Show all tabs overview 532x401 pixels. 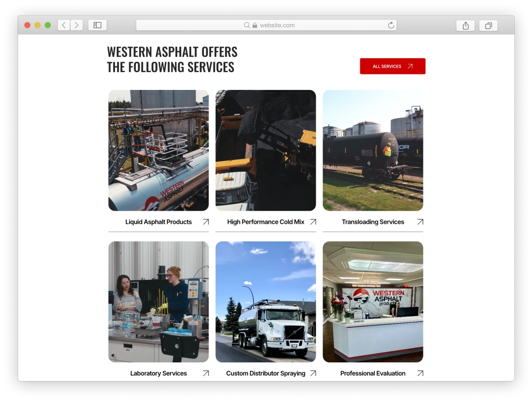488,25
